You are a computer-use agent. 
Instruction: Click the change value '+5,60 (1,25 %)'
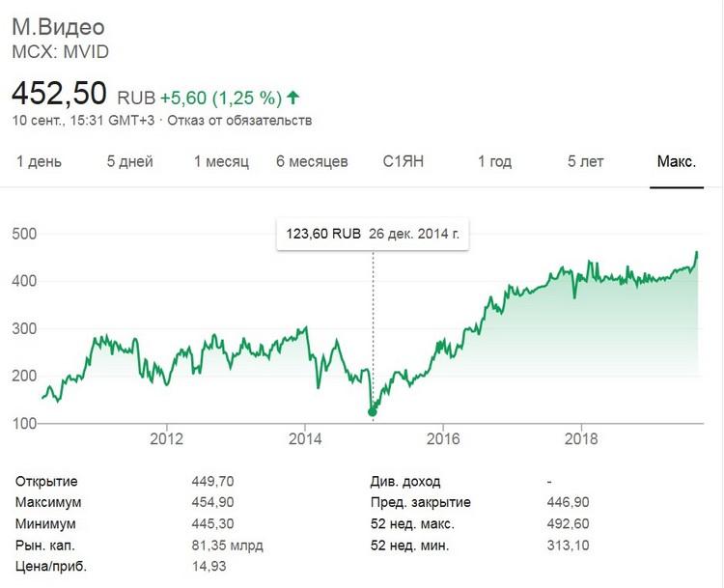[x=221, y=98]
